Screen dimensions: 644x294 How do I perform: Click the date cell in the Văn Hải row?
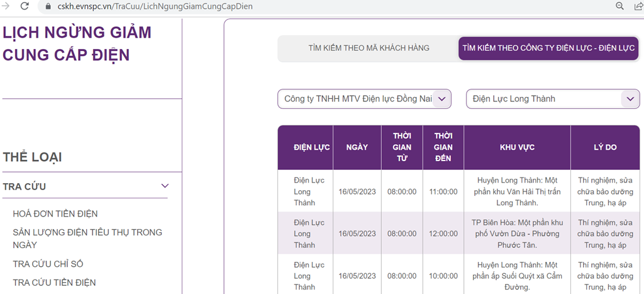[x=357, y=191]
